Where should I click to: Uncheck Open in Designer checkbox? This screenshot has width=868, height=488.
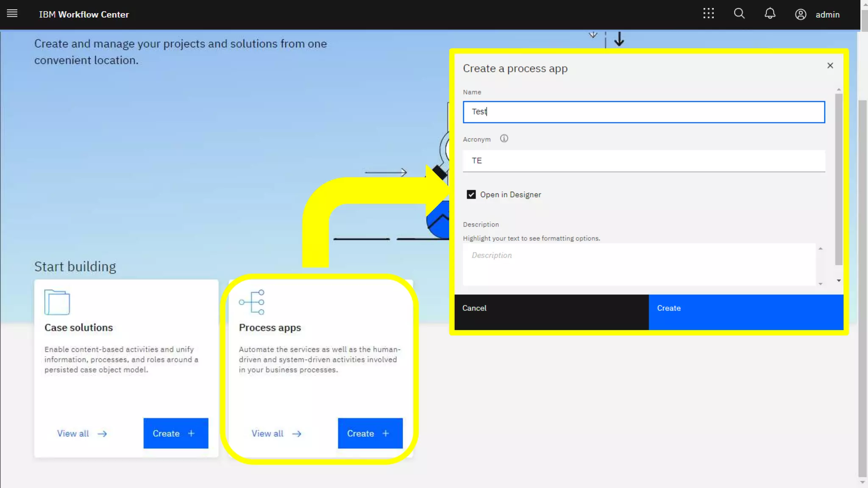pyautogui.click(x=471, y=194)
